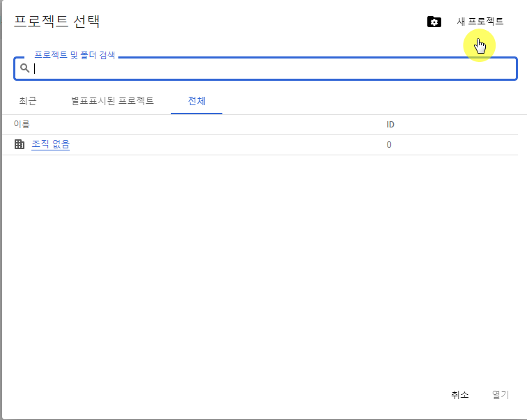The width and height of the screenshot is (527, 420).
Task: Focus the 프로젝트 및 폴더 검색 field
Action: [265, 68]
